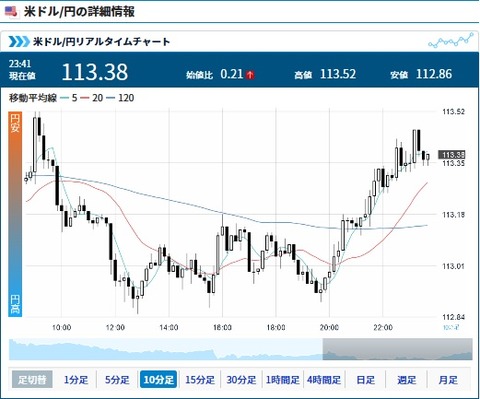Select the 1分足 timeframe tab
480x399 pixels.
pyautogui.click(x=76, y=379)
